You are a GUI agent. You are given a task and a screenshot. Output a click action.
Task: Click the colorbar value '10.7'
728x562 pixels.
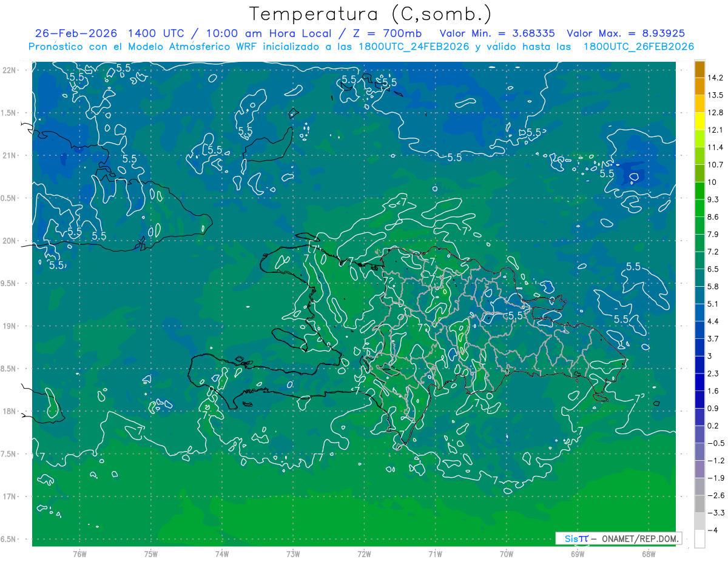tap(715, 165)
